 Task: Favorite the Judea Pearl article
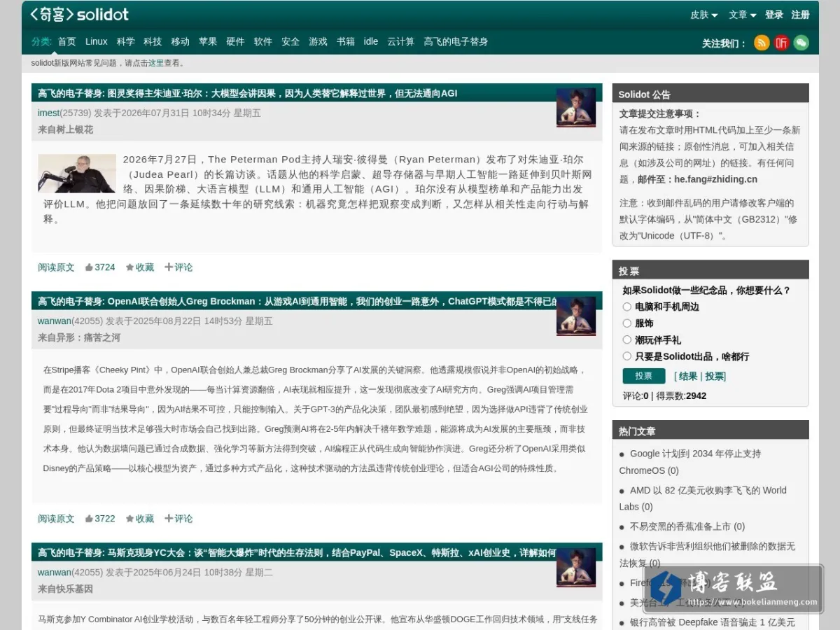140,267
